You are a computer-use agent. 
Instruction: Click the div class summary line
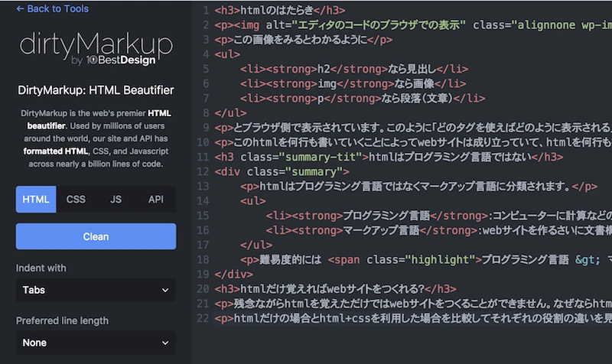(x=282, y=171)
